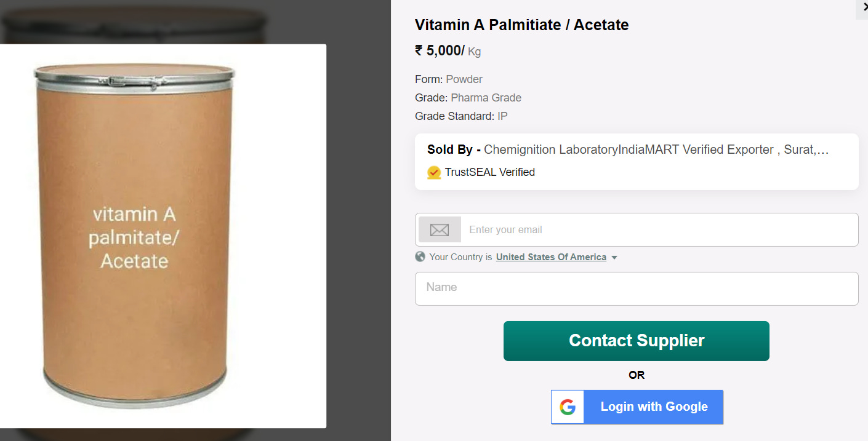Expand the country dropdown arrow
Viewport: 868px width, 441px height.
(x=614, y=258)
